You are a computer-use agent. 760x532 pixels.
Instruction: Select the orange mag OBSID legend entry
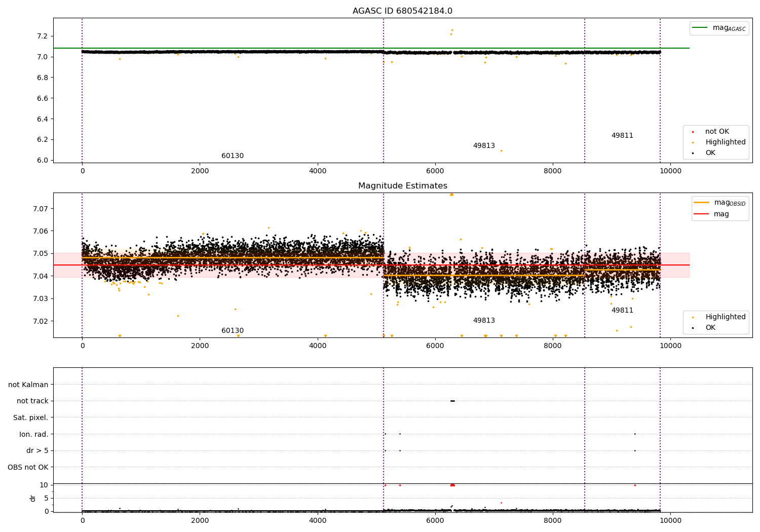tap(720, 203)
